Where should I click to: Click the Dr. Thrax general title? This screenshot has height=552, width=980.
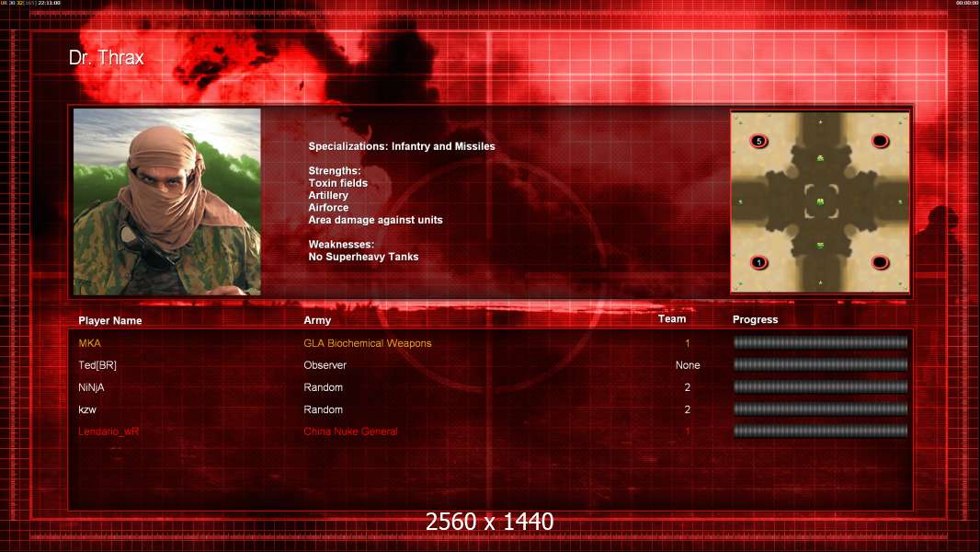pyautogui.click(x=107, y=58)
